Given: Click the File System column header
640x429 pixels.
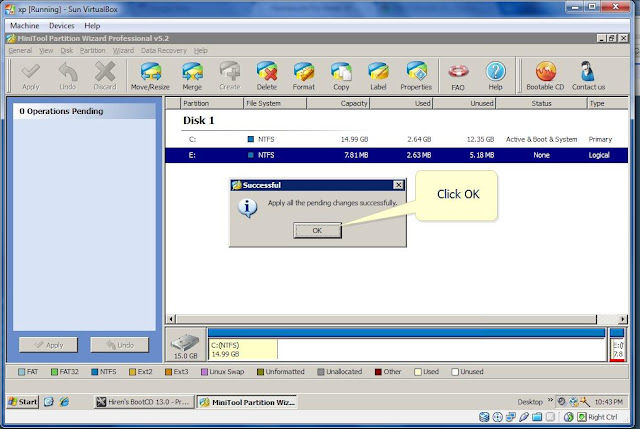Looking at the screenshot, I should pyautogui.click(x=275, y=103).
